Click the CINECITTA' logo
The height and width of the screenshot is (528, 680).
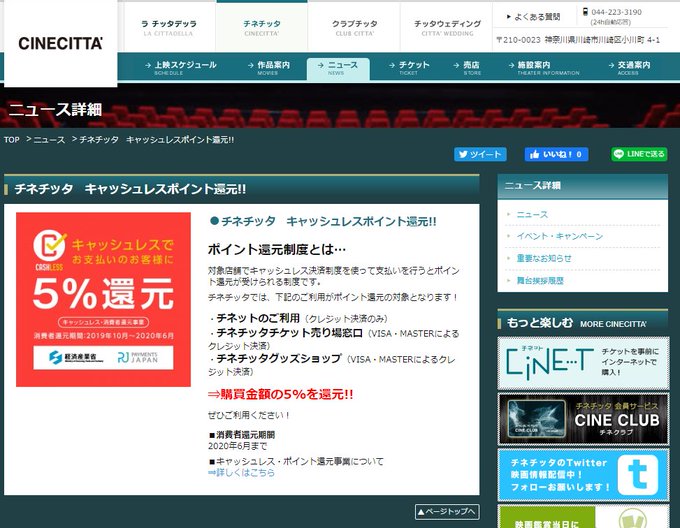(x=60, y=43)
